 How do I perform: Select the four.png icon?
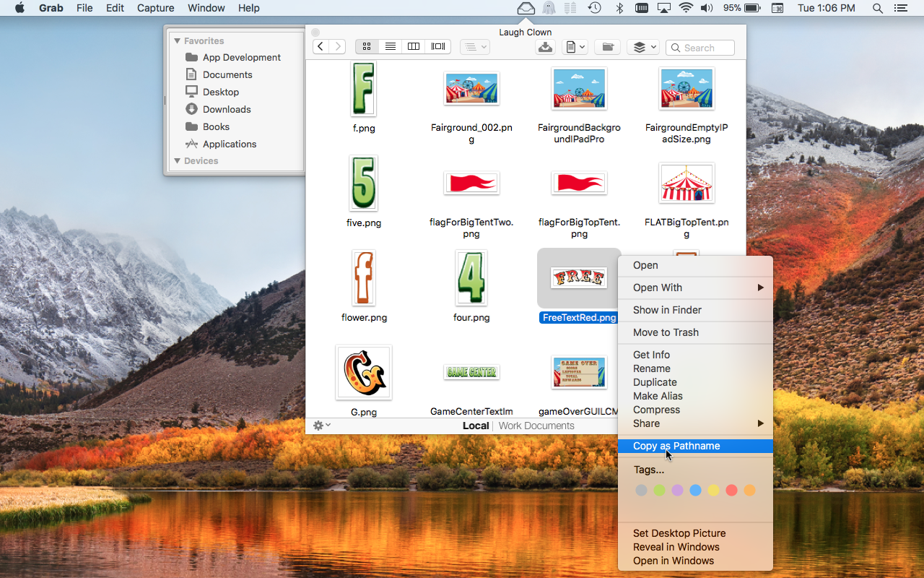tap(471, 278)
